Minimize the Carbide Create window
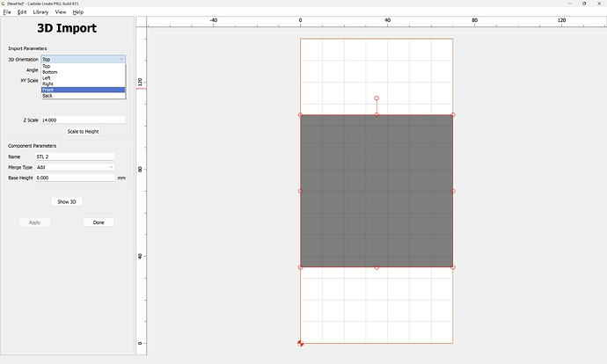This screenshot has height=364, width=607. (x=570, y=4)
